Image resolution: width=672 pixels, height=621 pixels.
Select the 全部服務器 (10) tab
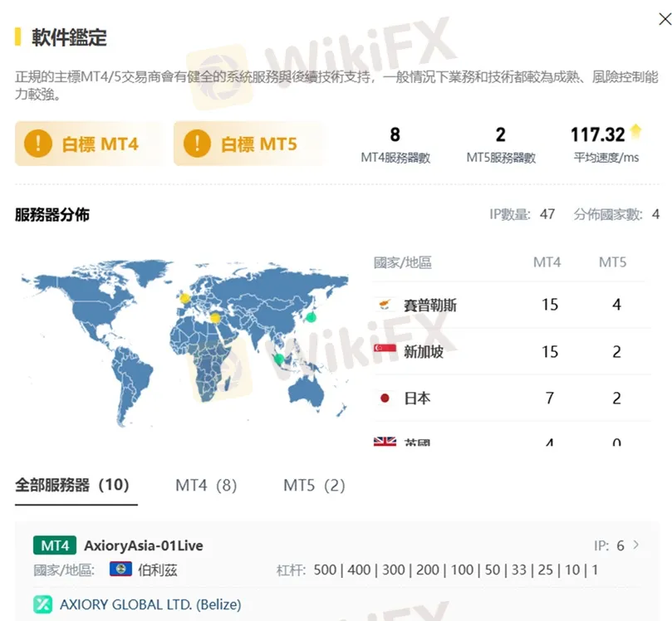[x=72, y=485]
